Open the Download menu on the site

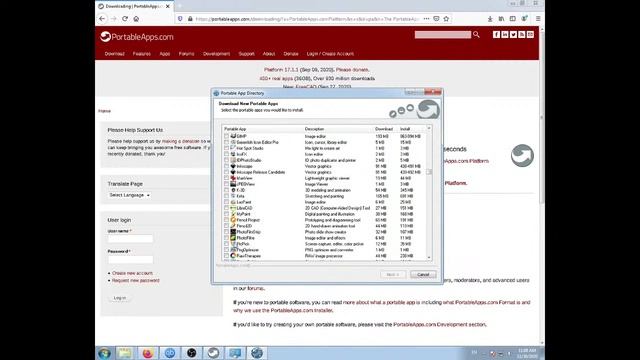pos(114,54)
